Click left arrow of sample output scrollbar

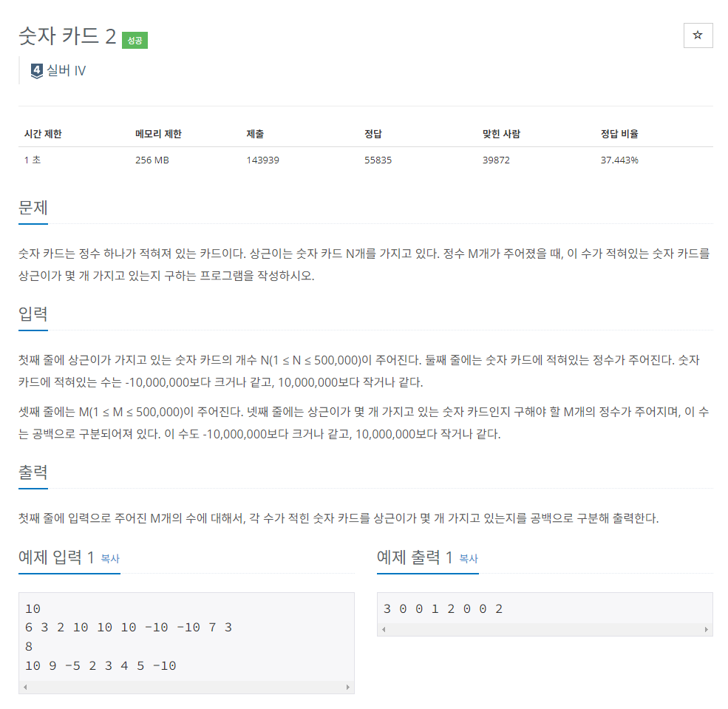pyautogui.click(x=384, y=630)
